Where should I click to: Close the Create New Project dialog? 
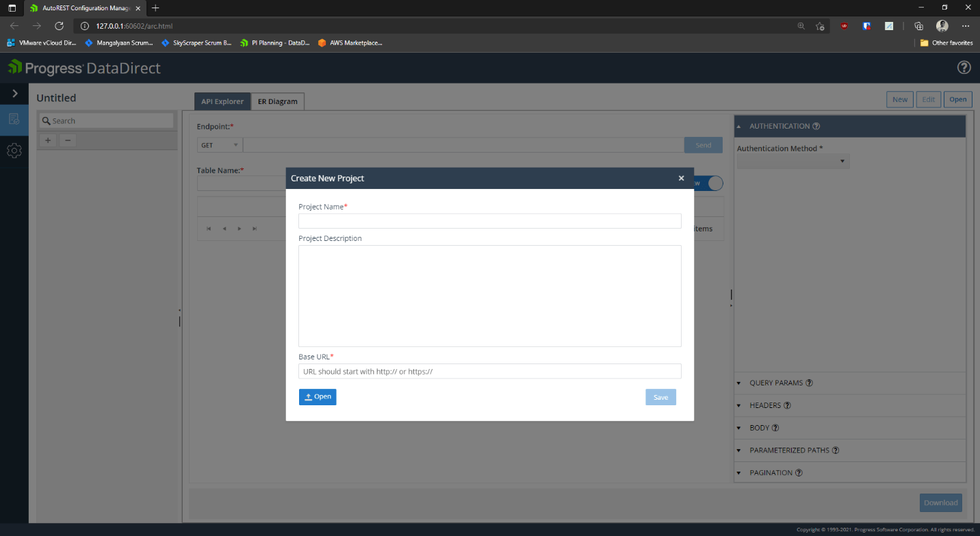point(681,178)
